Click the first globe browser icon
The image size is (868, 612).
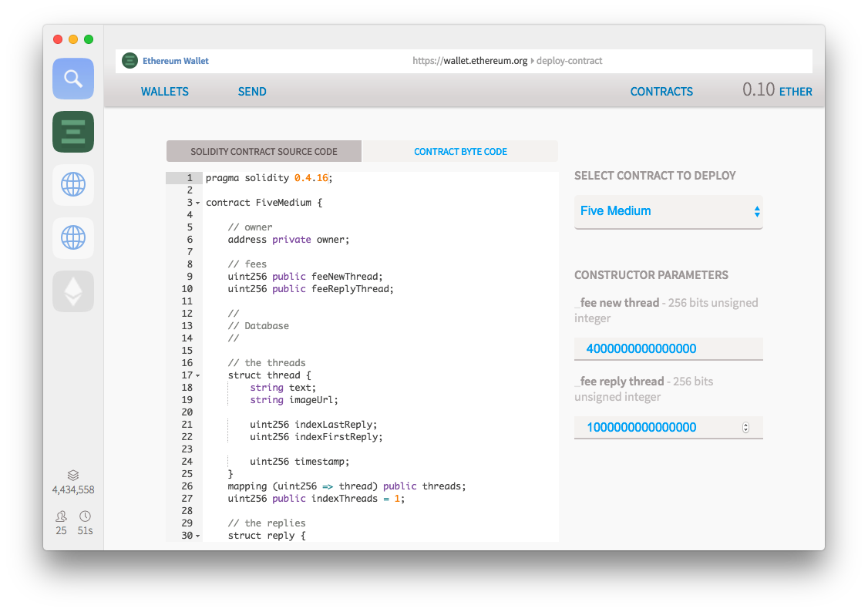coord(73,185)
